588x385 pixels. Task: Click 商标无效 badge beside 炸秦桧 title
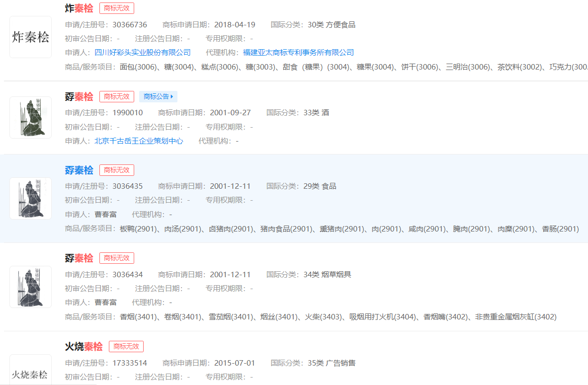117,8
